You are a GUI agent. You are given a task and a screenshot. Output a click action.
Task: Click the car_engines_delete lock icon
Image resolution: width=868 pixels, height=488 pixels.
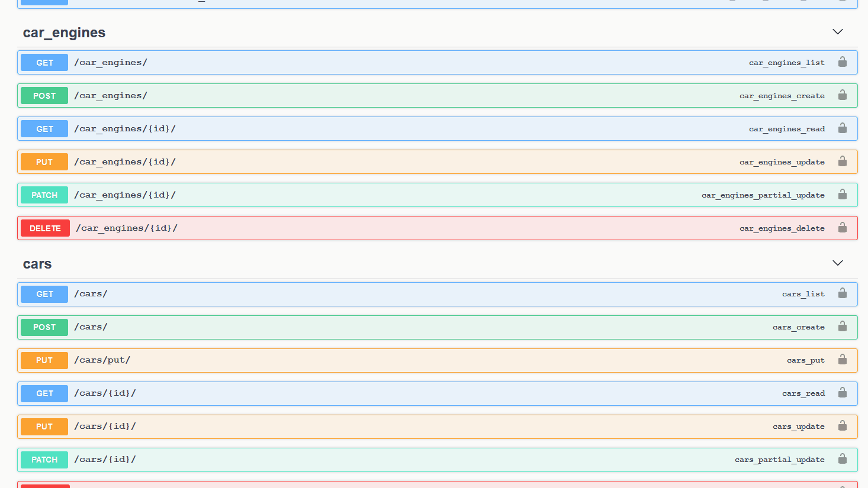(x=842, y=228)
